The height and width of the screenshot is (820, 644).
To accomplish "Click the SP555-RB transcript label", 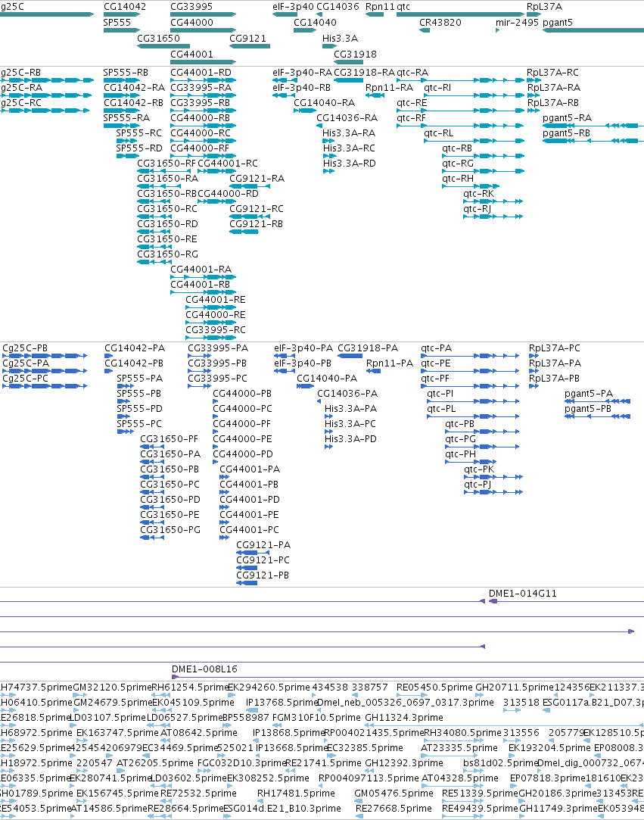I will click(x=126, y=73).
